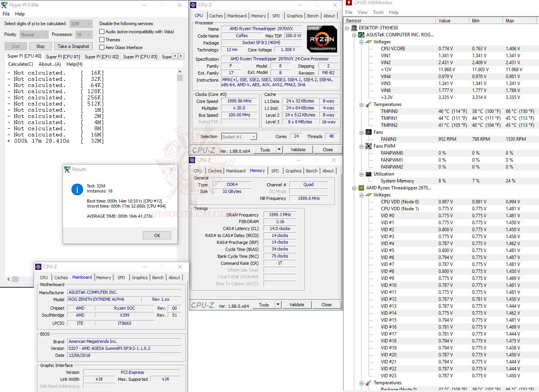The height and width of the screenshot is (392, 539).
Task: Click the Ryzen Threadripper logo in CPU-Z
Action: (321, 39)
